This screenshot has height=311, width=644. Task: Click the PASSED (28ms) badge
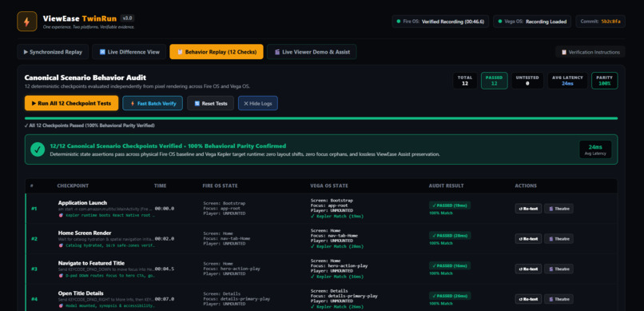(450, 235)
